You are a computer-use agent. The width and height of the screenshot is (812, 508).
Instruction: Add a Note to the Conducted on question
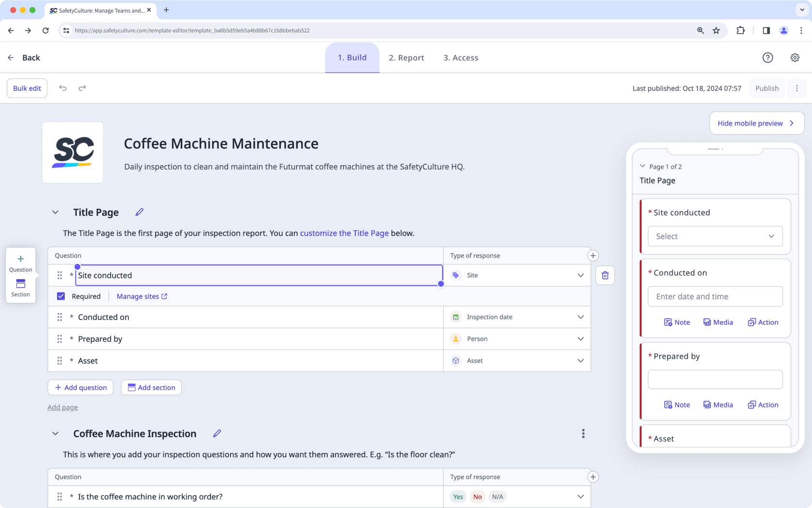pyautogui.click(x=677, y=322)
